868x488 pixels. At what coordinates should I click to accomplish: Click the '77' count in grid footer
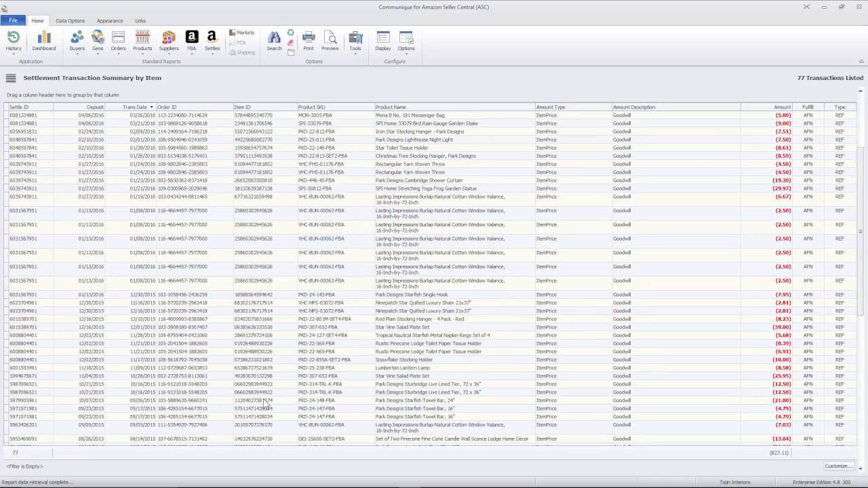[15, 453]
